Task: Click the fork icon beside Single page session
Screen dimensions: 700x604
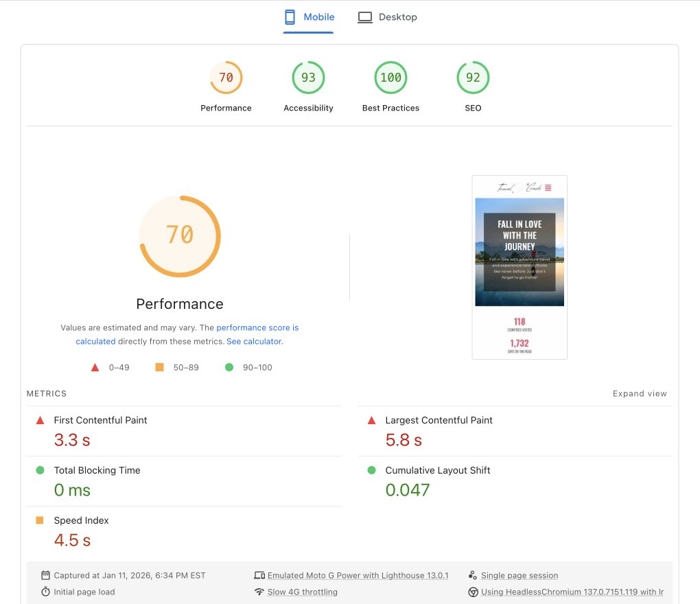Action: [472, 575]
